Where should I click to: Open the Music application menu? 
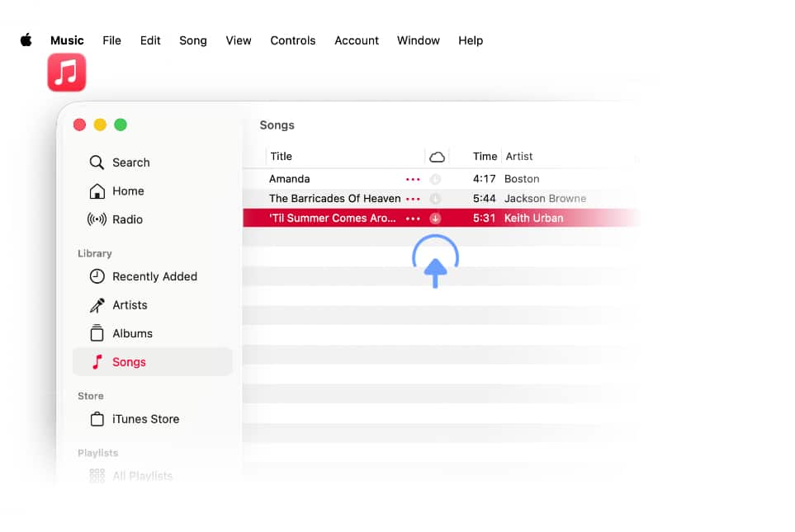[x=67, y=40]
